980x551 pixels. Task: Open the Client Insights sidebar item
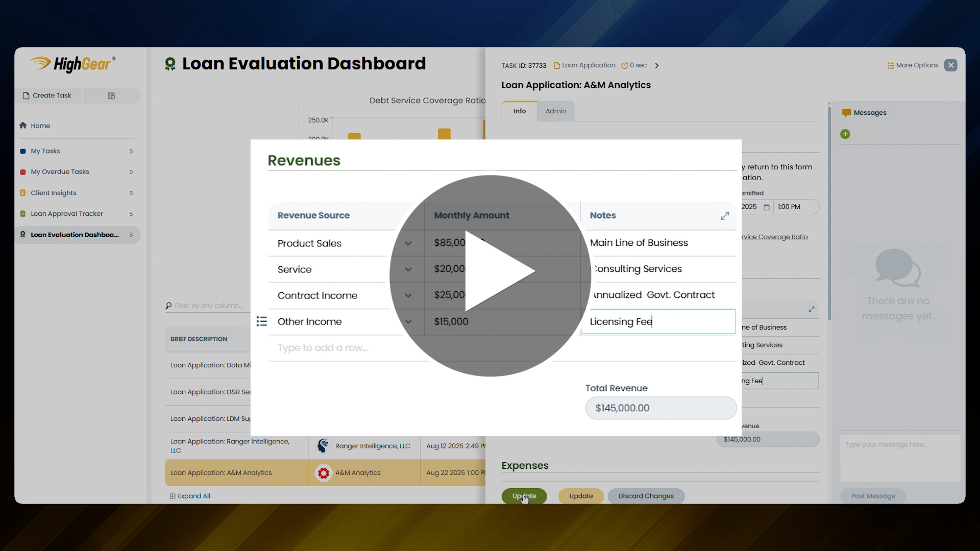tap(54, 193)
